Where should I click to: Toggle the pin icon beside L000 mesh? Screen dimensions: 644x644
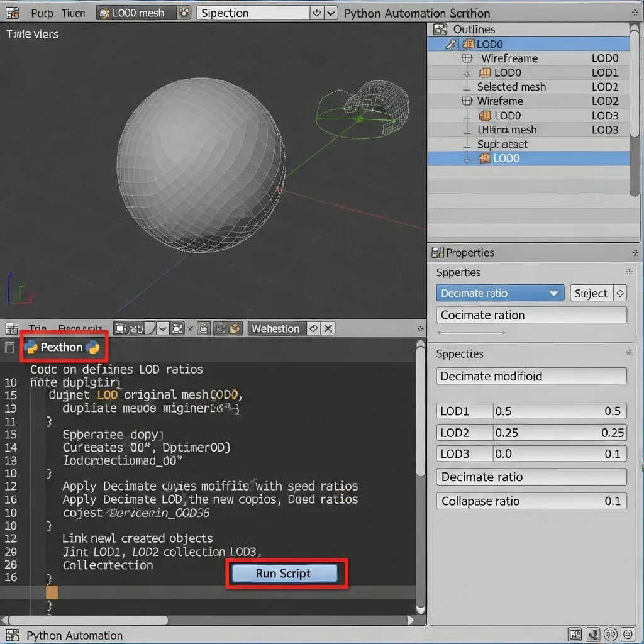(x=184, y=13)
